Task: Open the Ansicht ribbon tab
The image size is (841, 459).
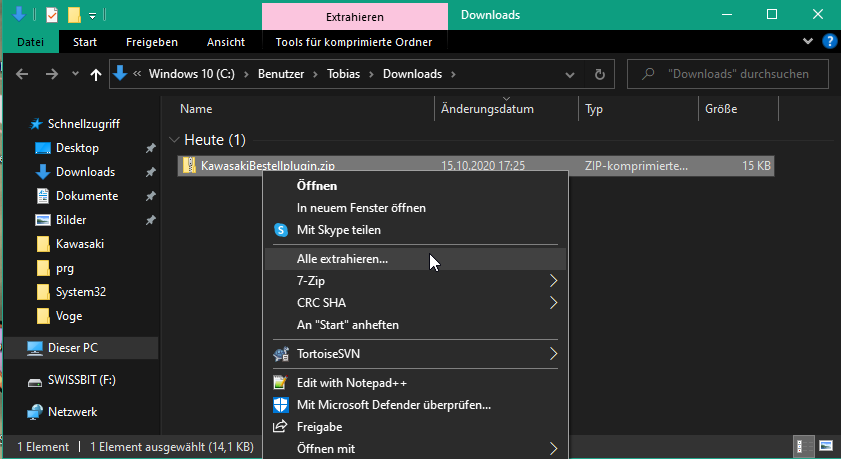Action: pyautogui.click(x=226, y=42)
